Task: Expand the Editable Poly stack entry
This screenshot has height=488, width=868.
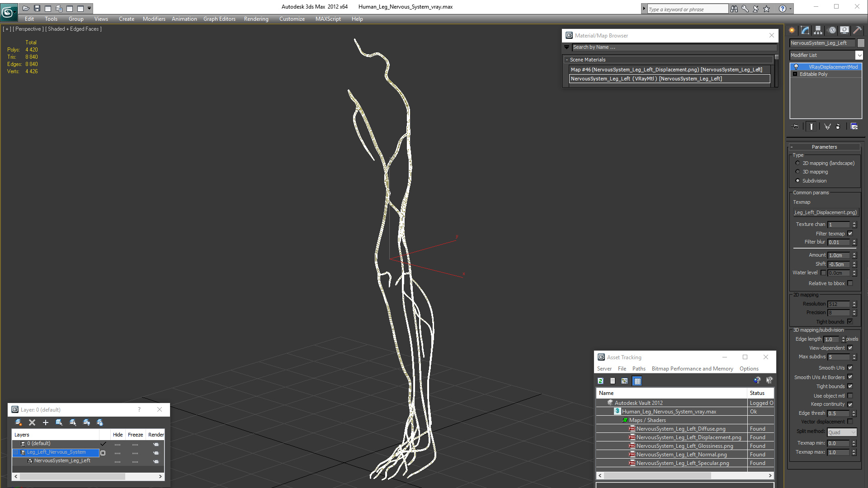Action: 795,74
